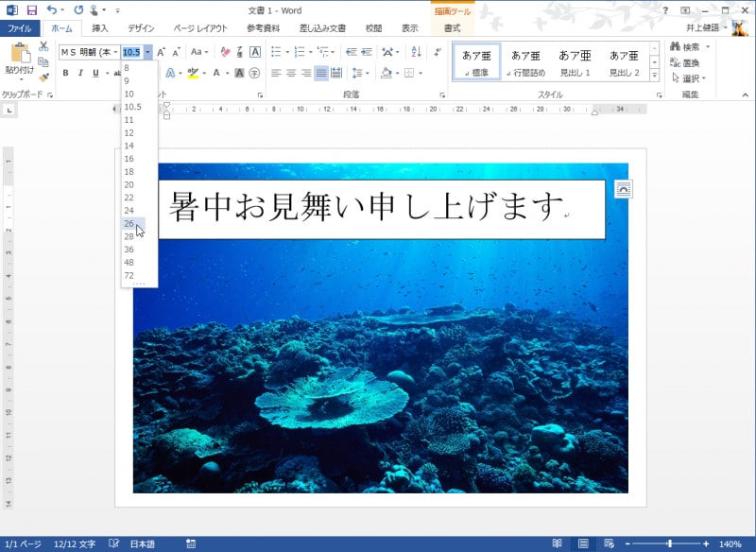Click the 置換 (Replace) command
The width and height of the screenshot is (756, 552).
[x=684, y=62]
